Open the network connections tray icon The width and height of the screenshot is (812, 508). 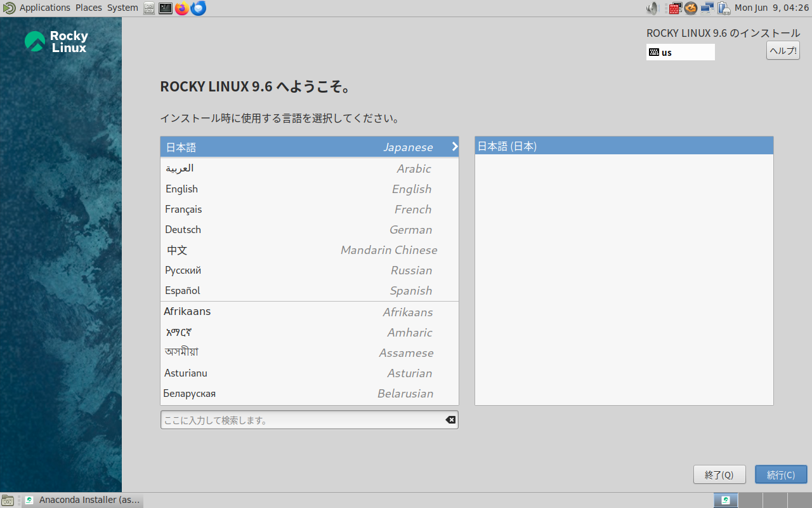[707, 8]
